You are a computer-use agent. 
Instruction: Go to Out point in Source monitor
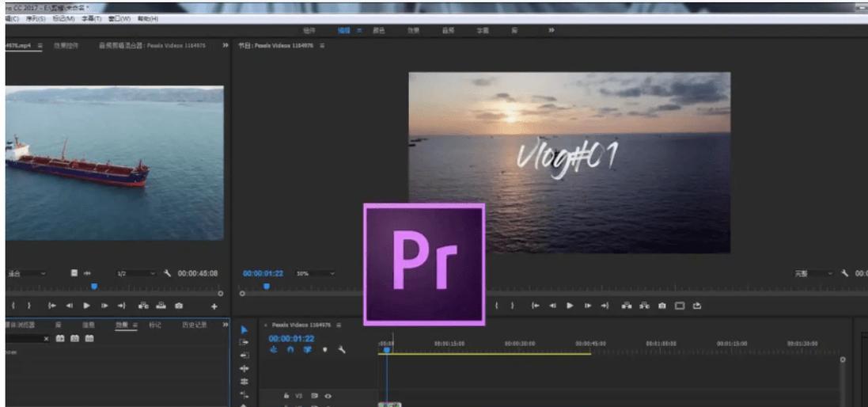pos(121,306)
